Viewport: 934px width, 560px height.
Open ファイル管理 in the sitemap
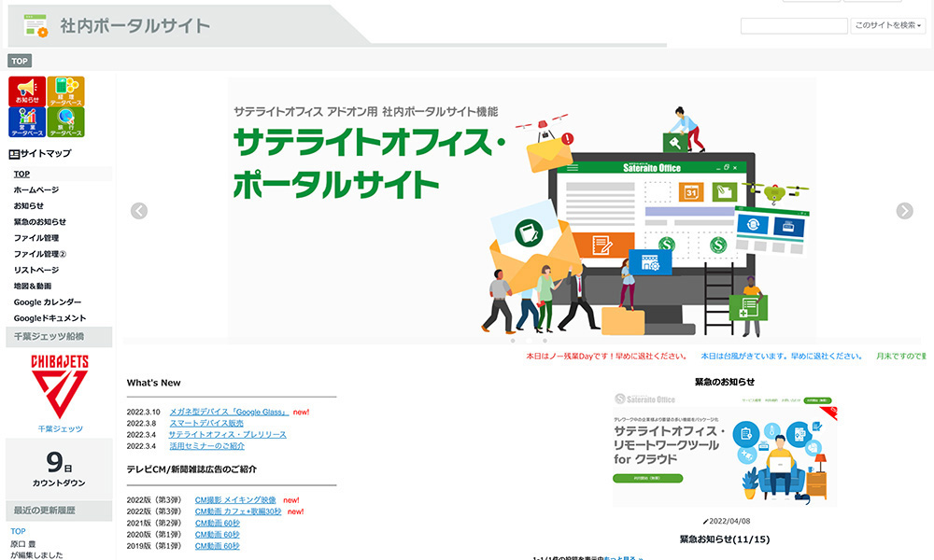(36, 238)
